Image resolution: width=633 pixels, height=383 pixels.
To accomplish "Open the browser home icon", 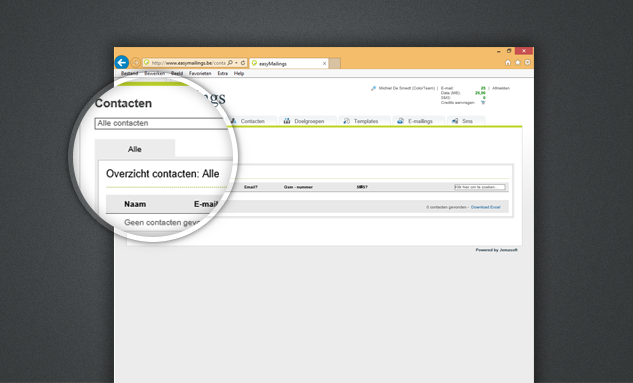I will tap(508, 63).
